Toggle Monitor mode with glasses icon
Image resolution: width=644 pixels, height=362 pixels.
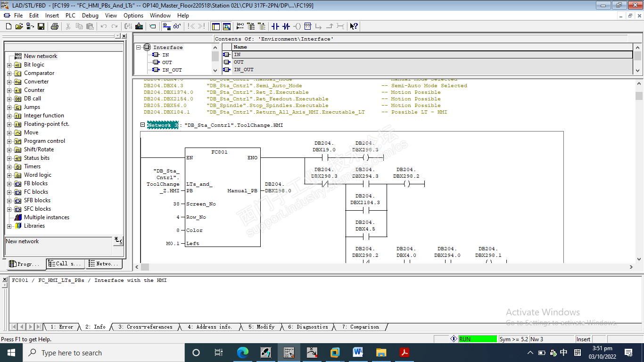click(x=177, y=26)
